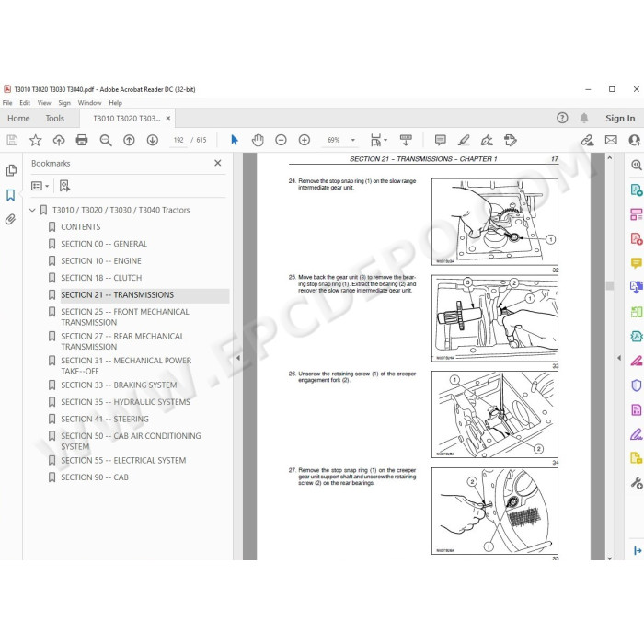Collapse the left navigation pane arrow
The height and width of the screenshot is (644, 644).
[238, 358]
